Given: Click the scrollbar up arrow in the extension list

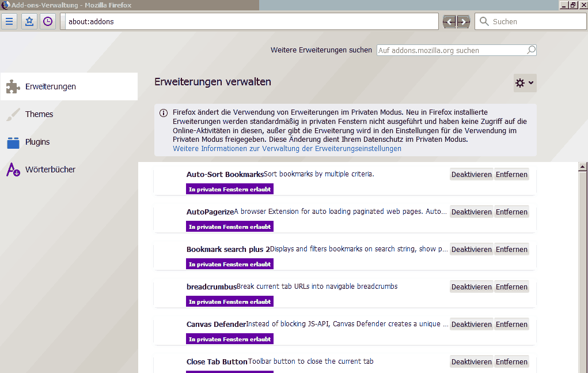Looking at the screenshot, I should [x=582, y=167].
